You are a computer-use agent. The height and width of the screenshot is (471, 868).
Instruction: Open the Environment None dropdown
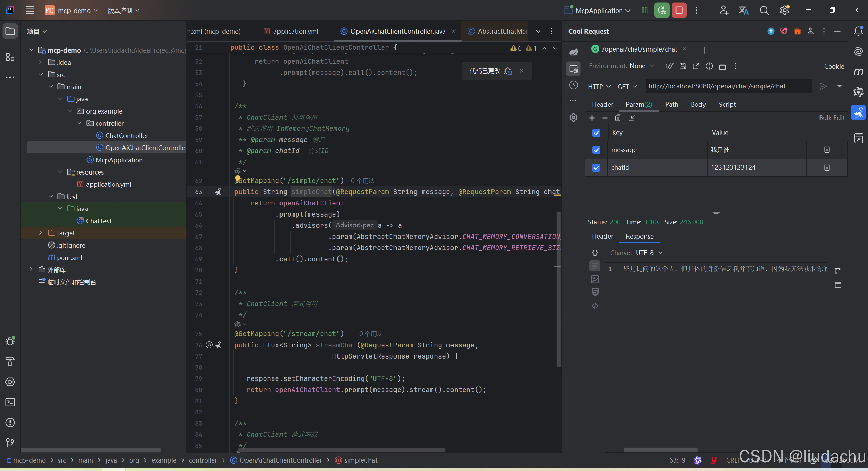coord(641,66)
